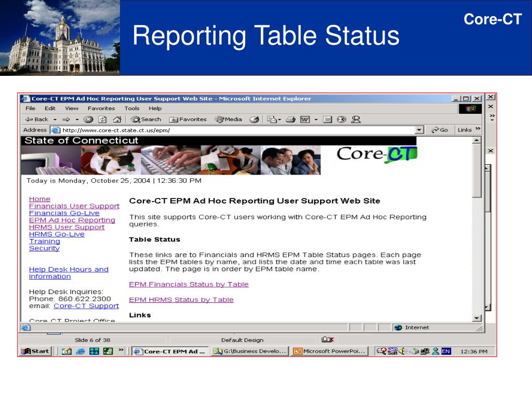Image resolution: width=532 pixels, height=399 pixels.
Task: Open the Home link in sidebar
Action: pyautogui.click(x=39, y=199)
